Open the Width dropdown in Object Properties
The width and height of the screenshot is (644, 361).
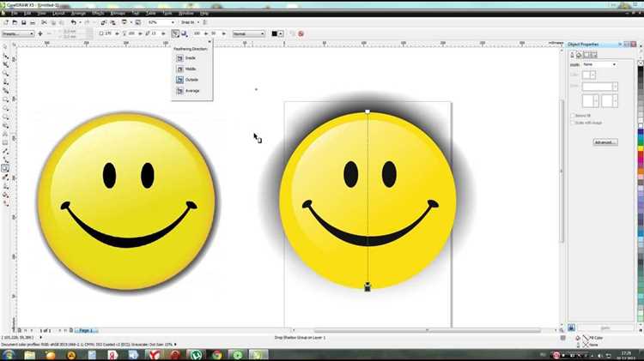(599, 64)
